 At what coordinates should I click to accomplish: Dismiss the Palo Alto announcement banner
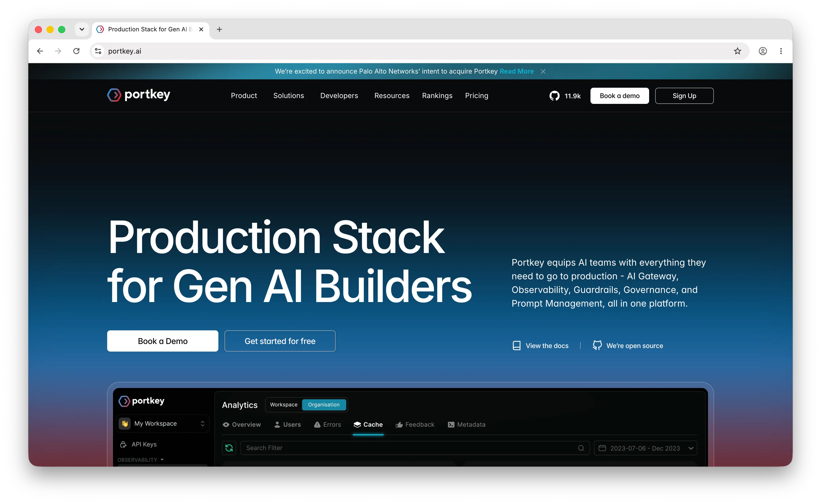tap(543, 72)
